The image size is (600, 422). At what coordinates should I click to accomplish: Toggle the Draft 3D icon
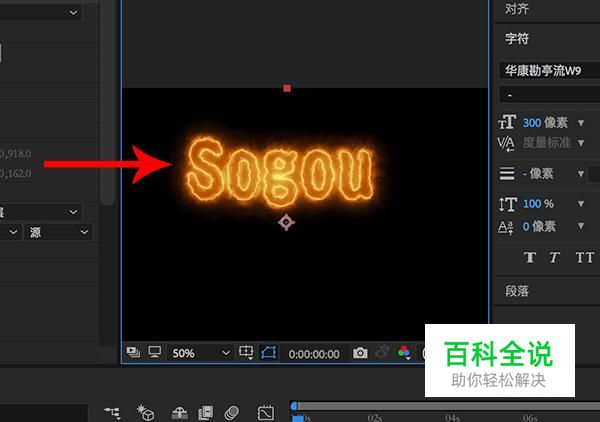coord(145,413)
